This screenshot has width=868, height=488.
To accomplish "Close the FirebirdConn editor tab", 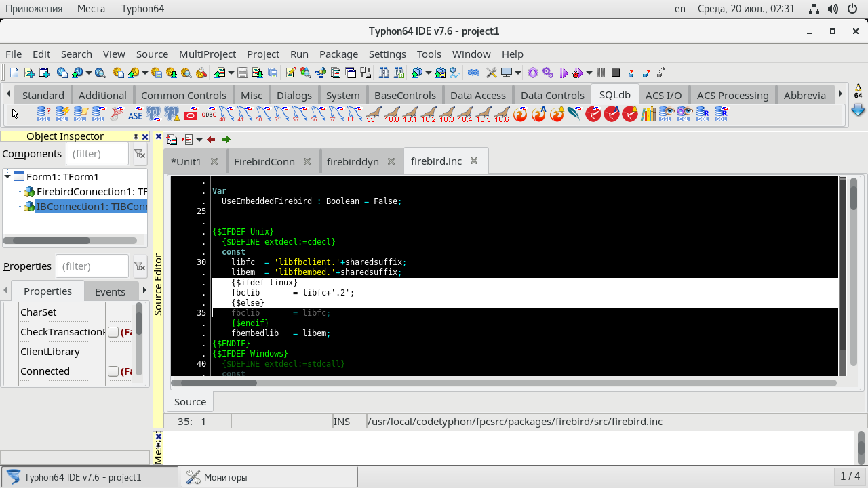I will [x=307, y=161].
